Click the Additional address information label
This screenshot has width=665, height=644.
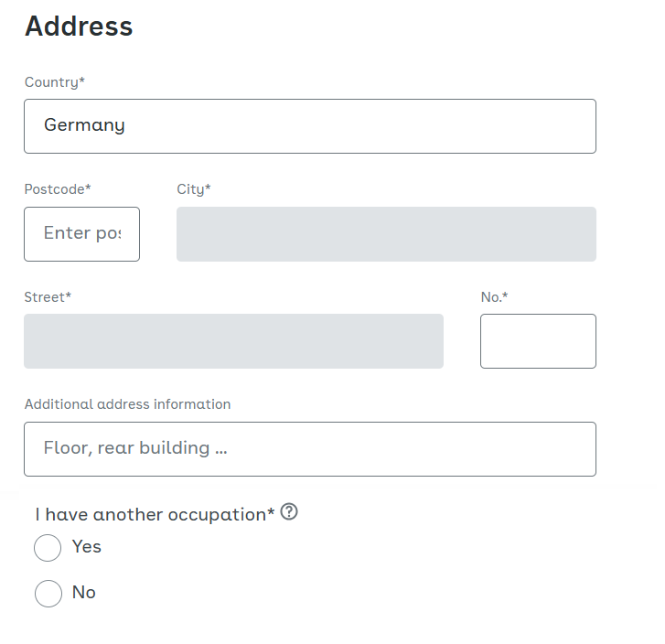(x=128, y=404)
